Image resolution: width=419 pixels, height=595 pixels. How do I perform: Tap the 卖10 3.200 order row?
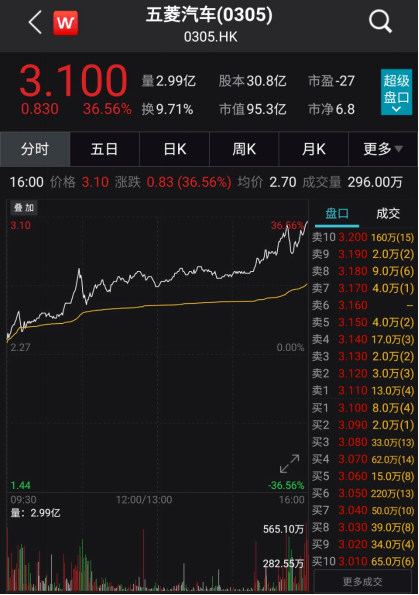point(363,237)
